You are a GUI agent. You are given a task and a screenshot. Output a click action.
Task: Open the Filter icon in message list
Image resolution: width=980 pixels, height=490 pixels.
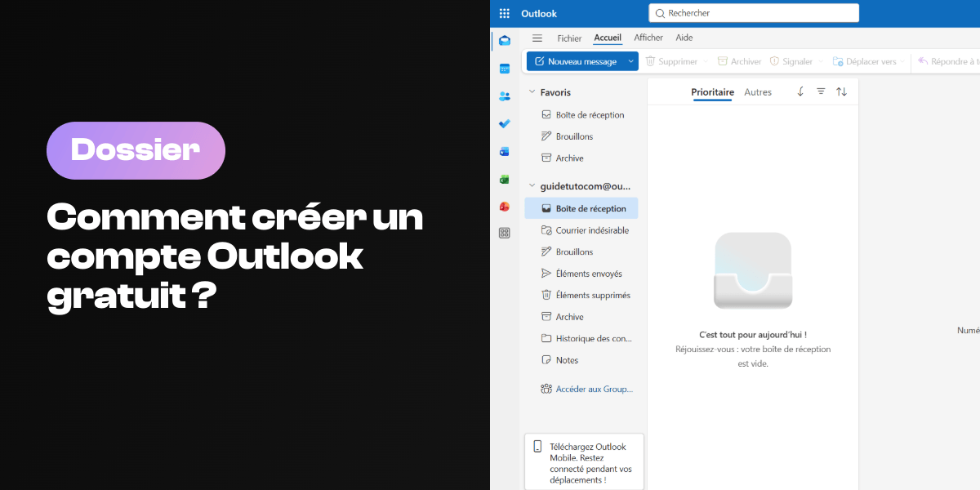point(821,91)
